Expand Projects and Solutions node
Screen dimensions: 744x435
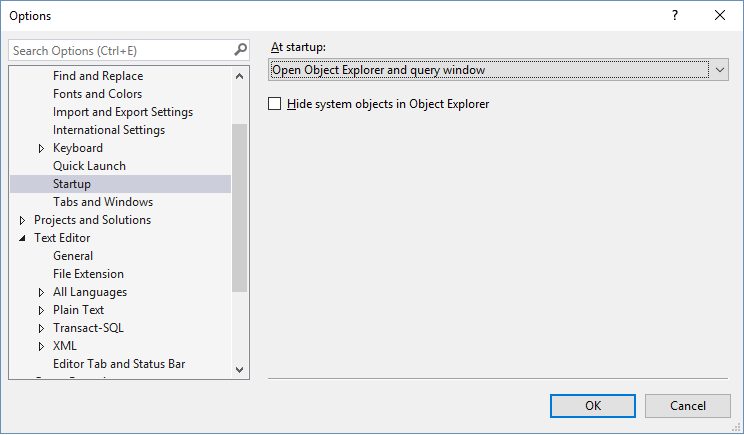(22, 220)
